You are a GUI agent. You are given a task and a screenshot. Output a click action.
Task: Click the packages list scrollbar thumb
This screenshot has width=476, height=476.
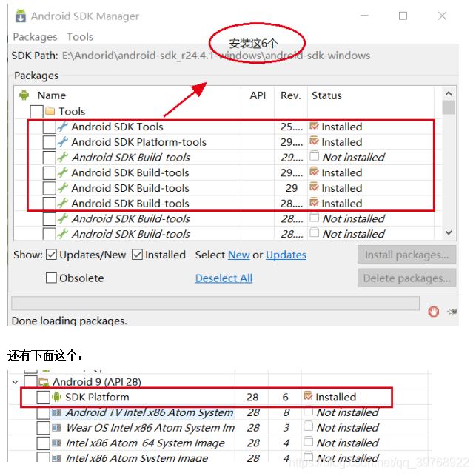449,107
